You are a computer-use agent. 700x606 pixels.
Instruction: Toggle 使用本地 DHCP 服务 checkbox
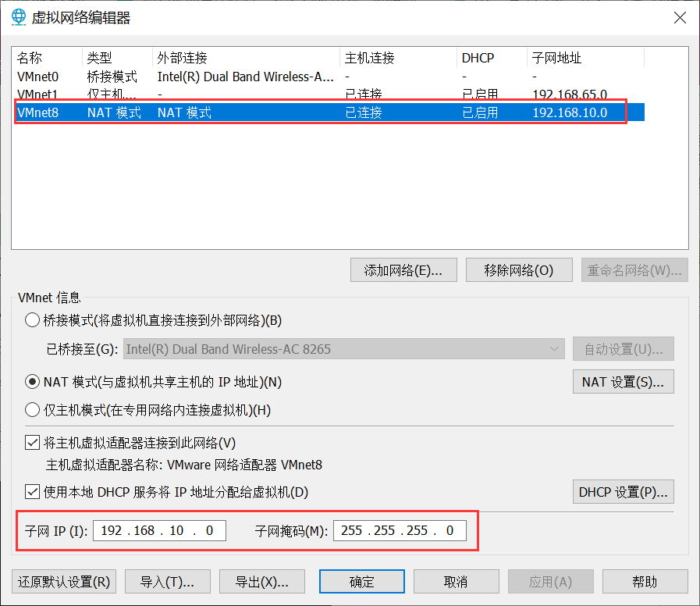[32, 492]
